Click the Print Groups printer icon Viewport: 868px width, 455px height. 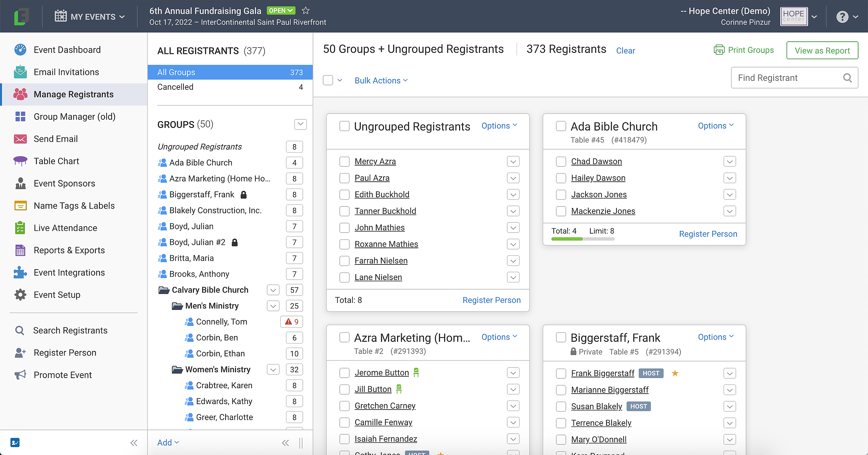[719, 50]
